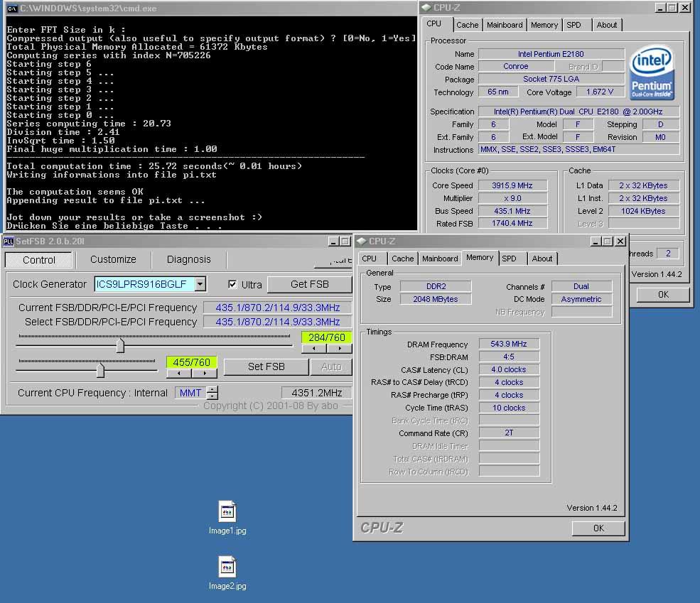The height and width of the screenshot is (603, 700).
Task: Click the Name value Intel Pentium E2180
Action: tap(551, 54)
